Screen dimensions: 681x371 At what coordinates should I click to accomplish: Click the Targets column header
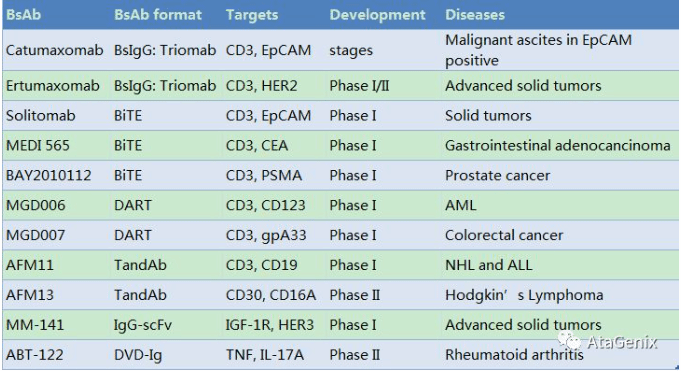tap(252, 15)
